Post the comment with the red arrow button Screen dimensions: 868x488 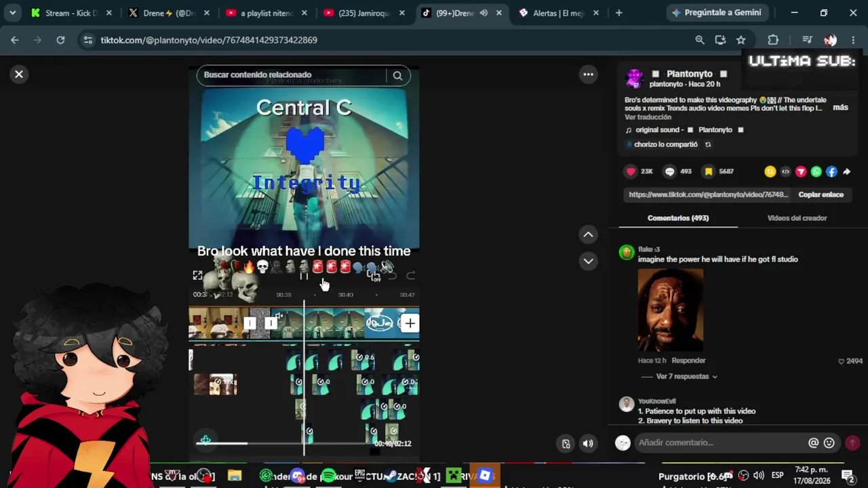(852, 443)
